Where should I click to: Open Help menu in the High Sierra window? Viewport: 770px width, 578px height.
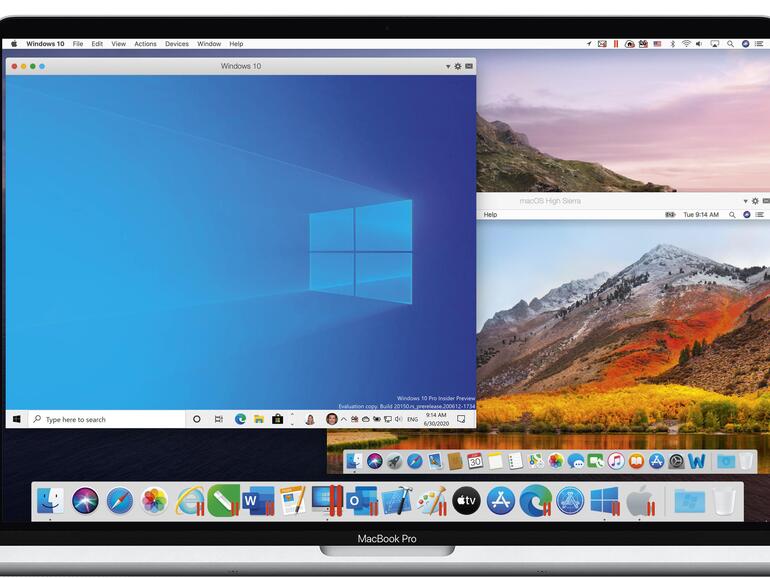tap(490, 215)
